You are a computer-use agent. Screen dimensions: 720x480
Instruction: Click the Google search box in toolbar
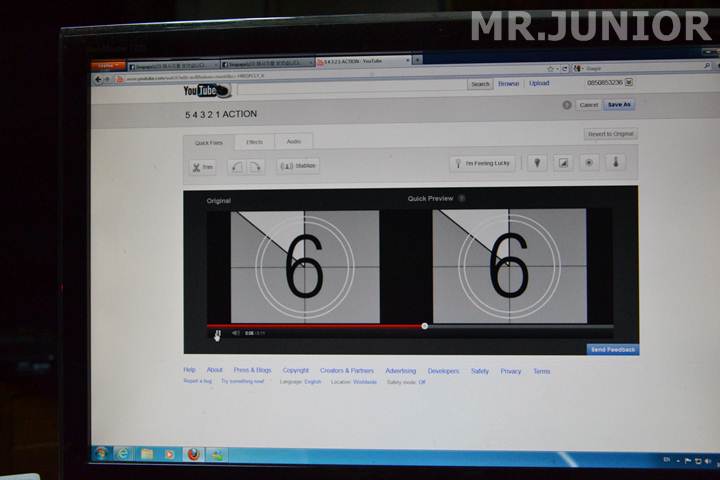(643, 68)
